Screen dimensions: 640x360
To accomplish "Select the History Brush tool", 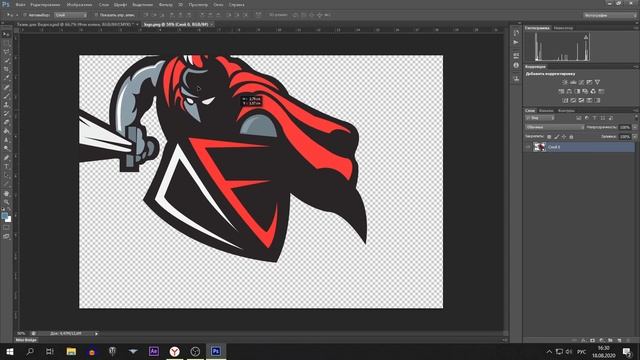I will tap(6, 113).
